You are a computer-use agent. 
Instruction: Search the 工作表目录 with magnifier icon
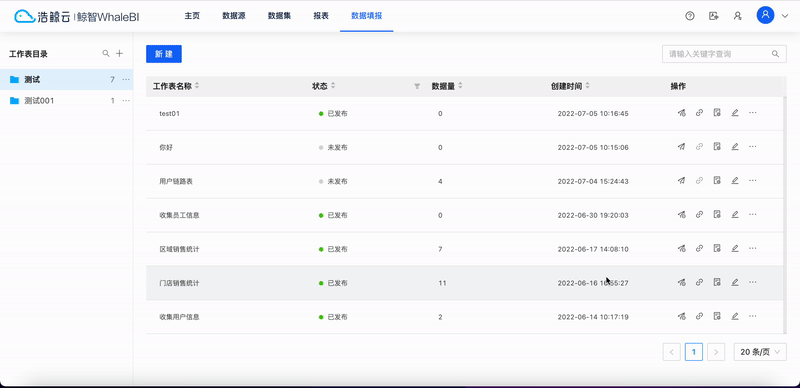(x=106, y=53)
